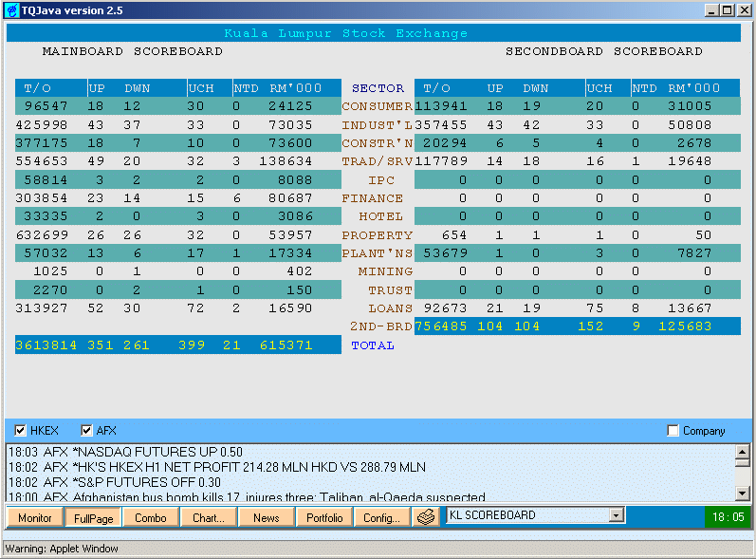Switch to the Monitor view
Image resolution: width=756 pixels, height=559 pixels.
35,517
